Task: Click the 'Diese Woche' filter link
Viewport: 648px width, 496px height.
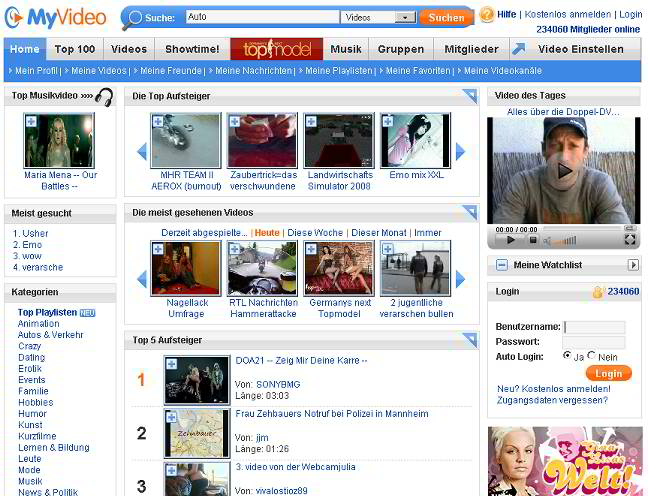Action: click(315, 233)
